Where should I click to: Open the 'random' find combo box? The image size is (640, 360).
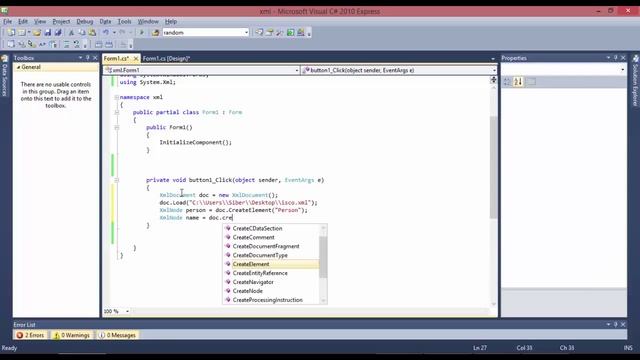247,33
